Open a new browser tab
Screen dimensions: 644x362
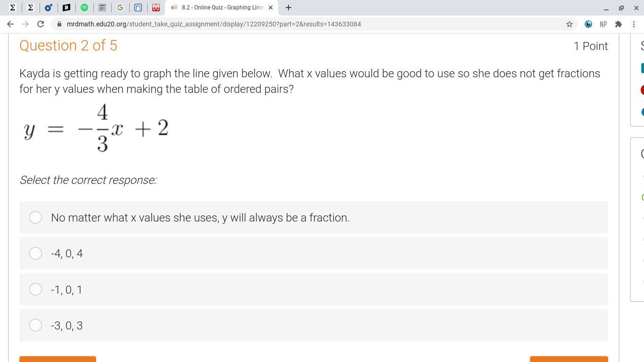pos(289,8)
